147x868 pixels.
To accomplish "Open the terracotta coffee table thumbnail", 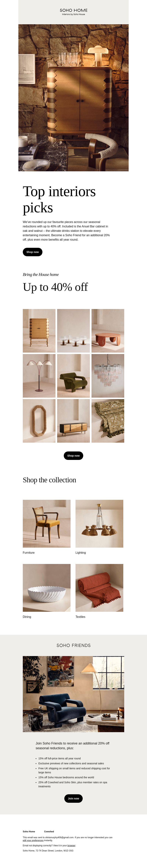I will (x=108, y=331).
